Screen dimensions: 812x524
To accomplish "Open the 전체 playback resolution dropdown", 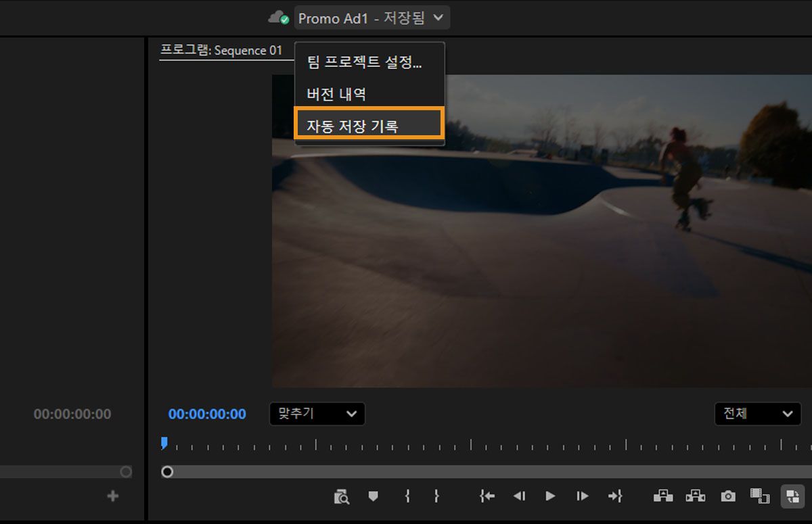I will (x=757, y=414).
